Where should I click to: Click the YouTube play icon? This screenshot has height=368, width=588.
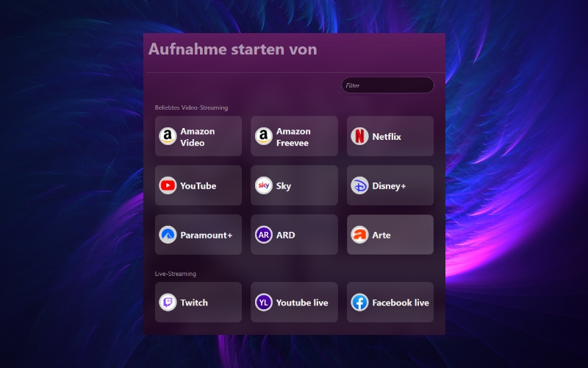(x=168, y=185)
